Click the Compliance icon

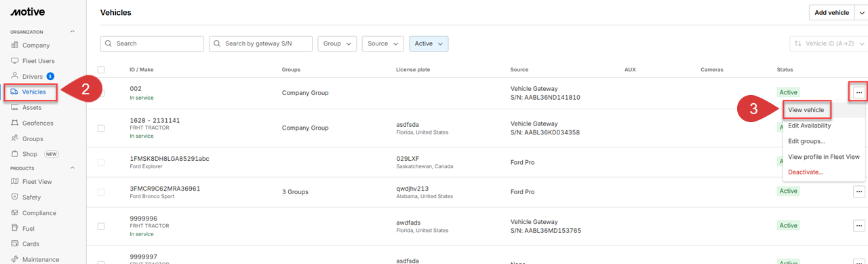pyautogui.click(x=15, y=213)
